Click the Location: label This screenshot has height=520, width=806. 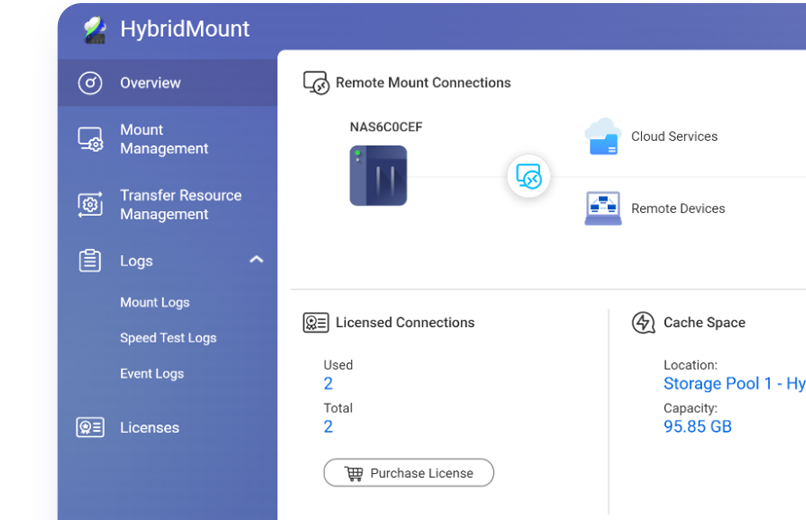point(690,365)
